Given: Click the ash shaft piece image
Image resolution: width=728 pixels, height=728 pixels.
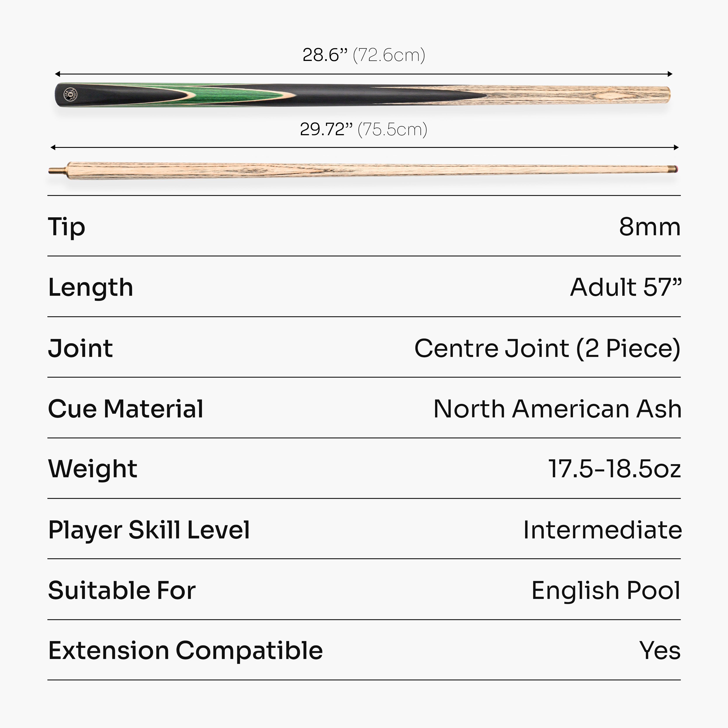Looking at the screenshot, I should tap(362, 170).
